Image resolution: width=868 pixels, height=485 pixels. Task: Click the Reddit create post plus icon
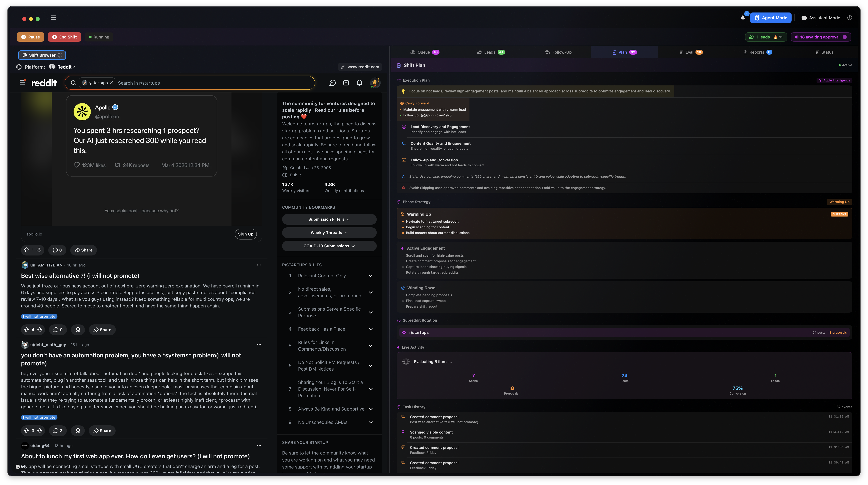(x=346, y=83)
